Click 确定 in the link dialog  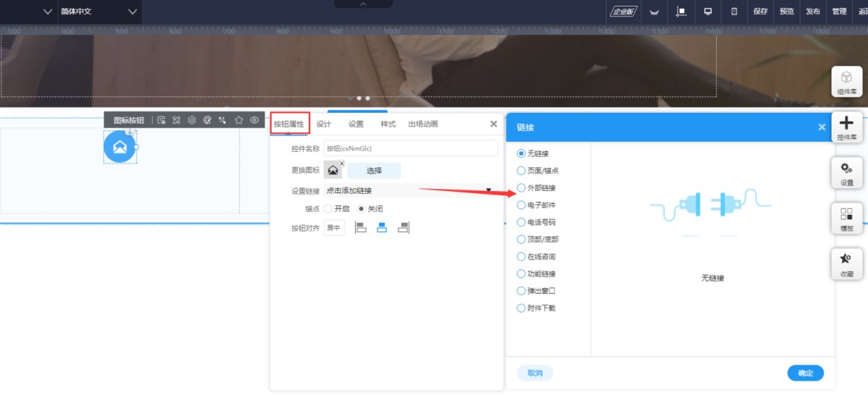click(805, 373)
